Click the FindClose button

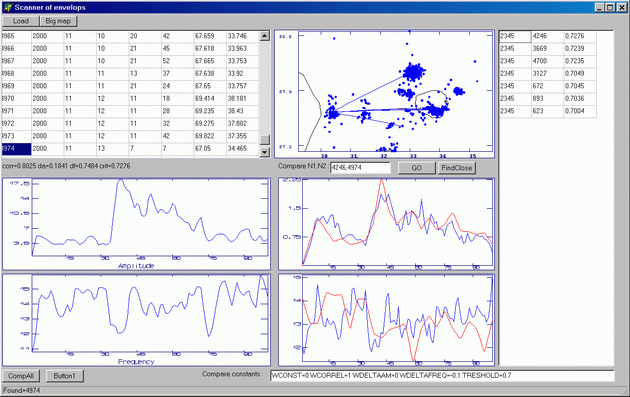pos(456,168)
